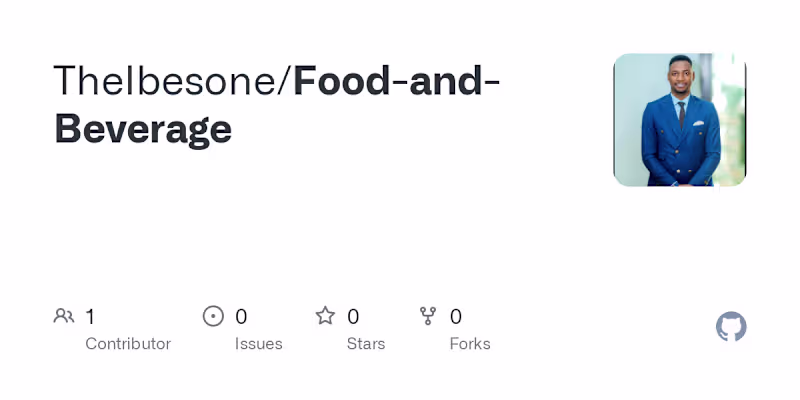Select the Stars label
This screenshot has width=800, height=400.
(367, 344)
